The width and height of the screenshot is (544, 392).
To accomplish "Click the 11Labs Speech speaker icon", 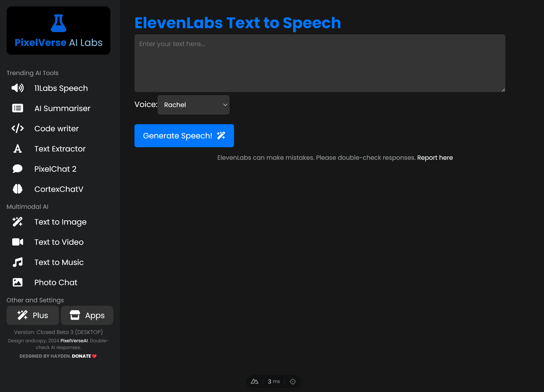I will tap(17, 88).
